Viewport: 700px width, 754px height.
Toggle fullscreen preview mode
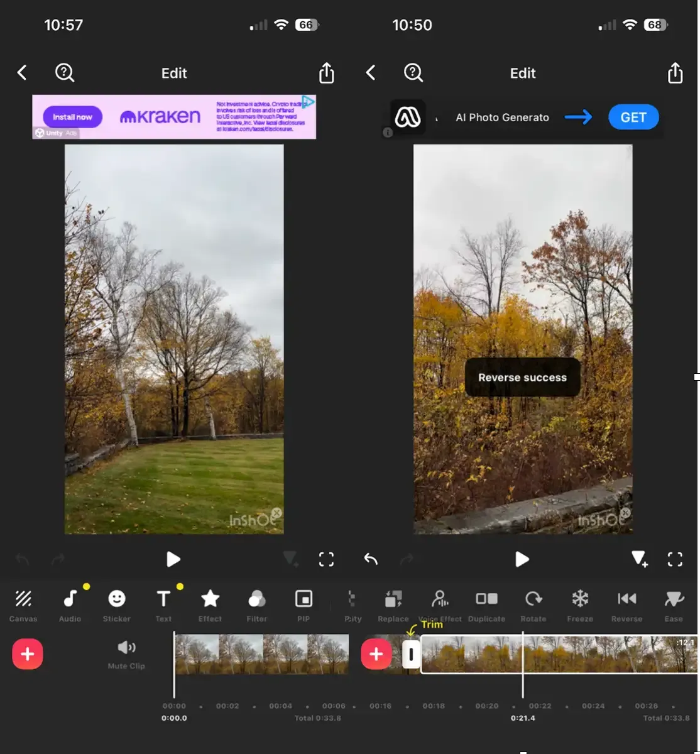pyautogui.click(x=326, y=559)
